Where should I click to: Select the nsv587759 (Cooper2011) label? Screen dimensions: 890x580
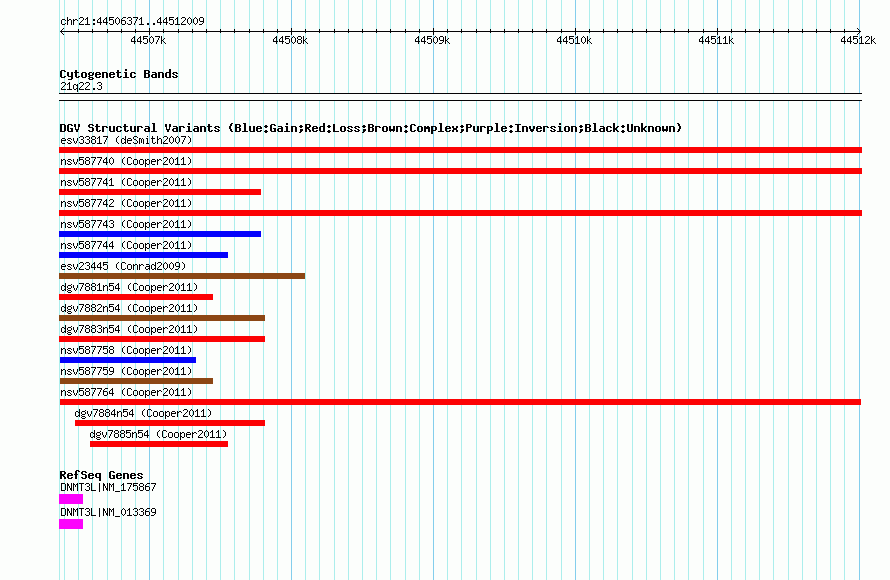click(x=126, y=371)
